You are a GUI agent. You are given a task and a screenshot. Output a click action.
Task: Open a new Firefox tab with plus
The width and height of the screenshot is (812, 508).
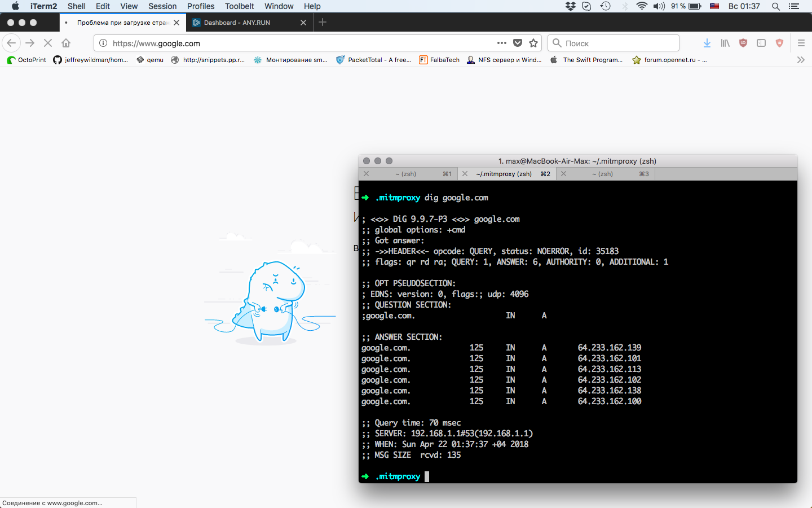click(323, 23)
